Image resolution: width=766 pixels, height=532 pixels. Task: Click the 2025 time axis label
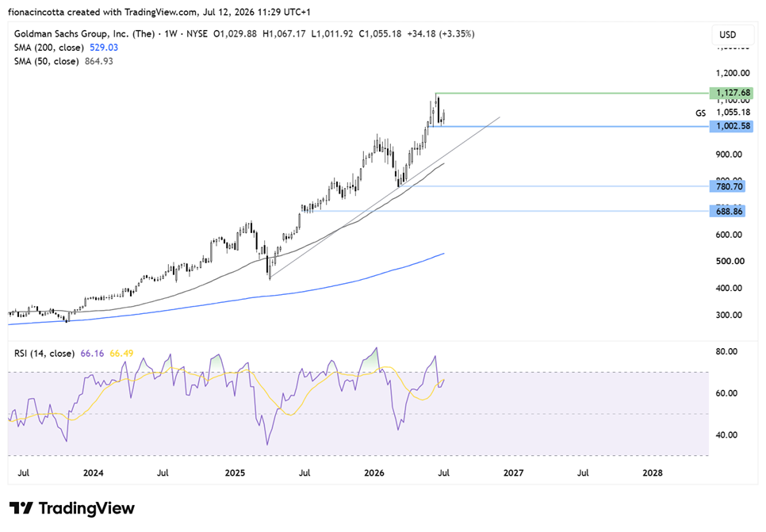235,473
